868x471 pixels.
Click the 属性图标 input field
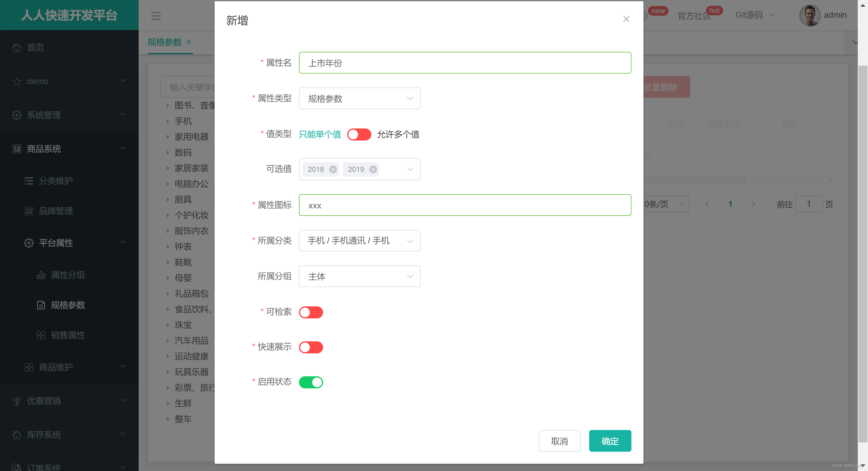coord(464,205)
